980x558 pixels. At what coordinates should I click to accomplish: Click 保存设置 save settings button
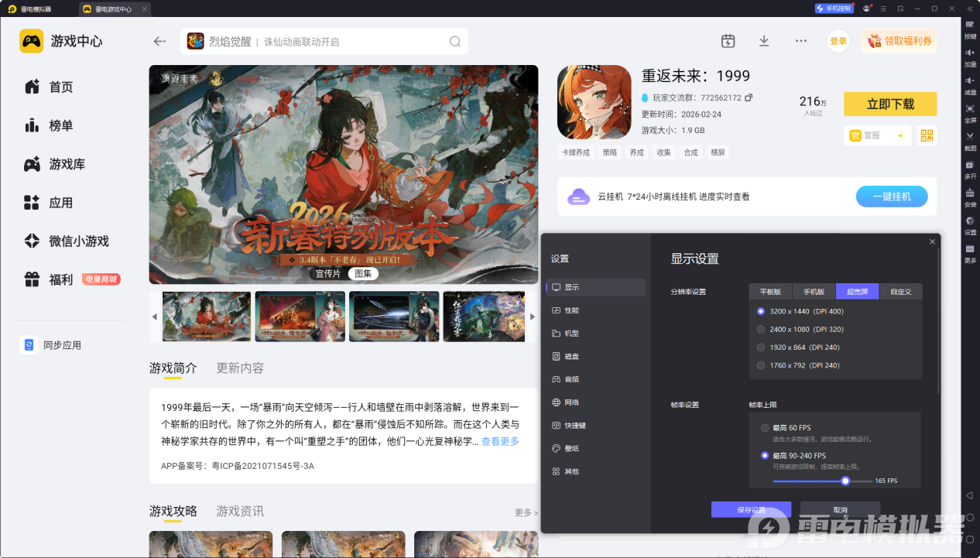click(x=751, y=510)
